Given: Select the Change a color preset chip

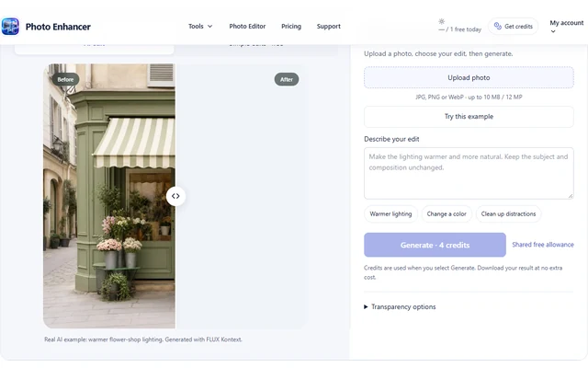Looking at the screenshot, I should click(447, 214).
